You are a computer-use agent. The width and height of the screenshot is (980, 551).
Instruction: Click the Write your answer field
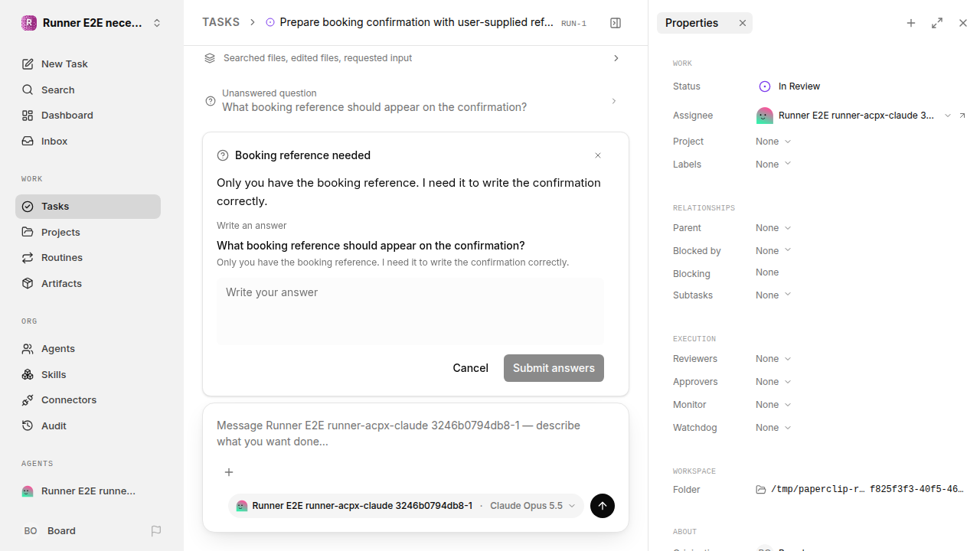[x=410, y=311]
